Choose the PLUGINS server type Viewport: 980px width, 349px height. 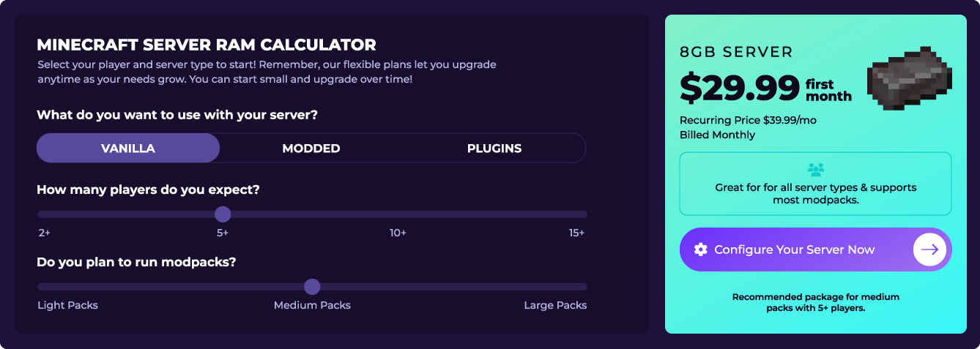[x=494, y=148]
